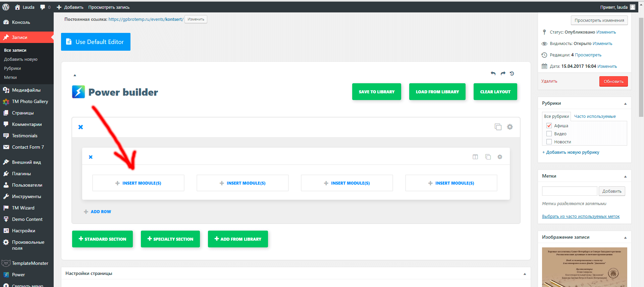This screenshot has width=644, height=287.
Task: Open the Power menu item
Action: coord(27,275)
